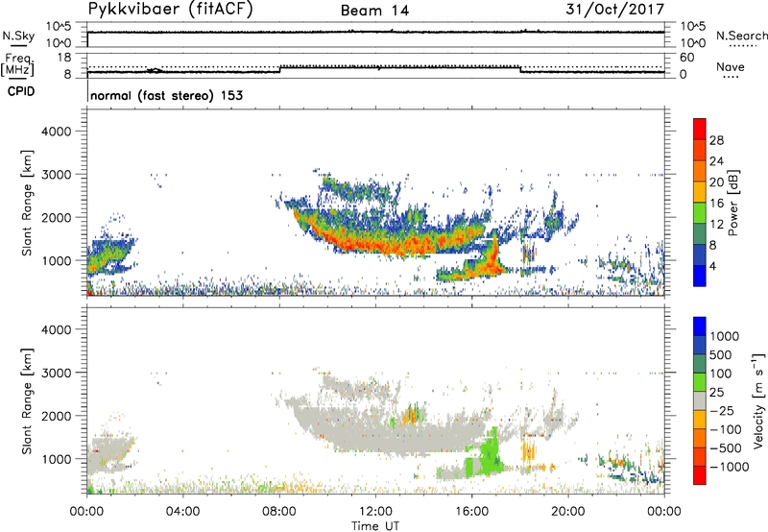
Task: Click the '20' tick on Power colorbar
Action: point(716,182)
